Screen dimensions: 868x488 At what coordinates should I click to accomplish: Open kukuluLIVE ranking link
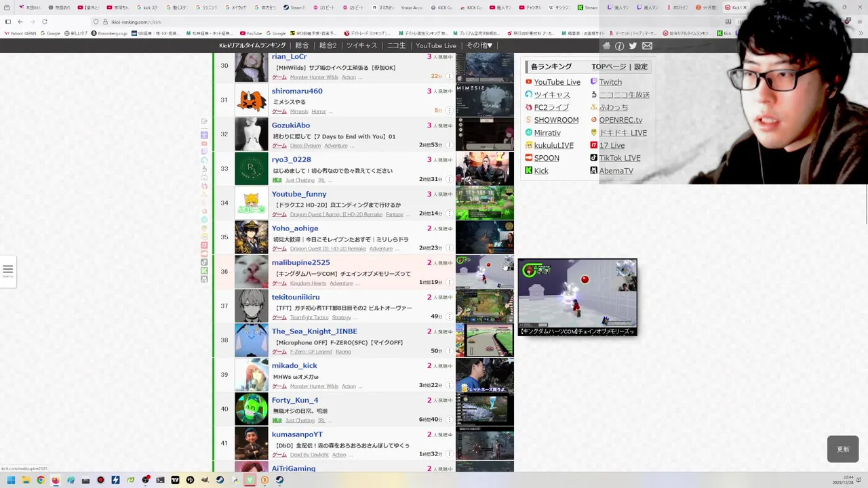click(x=553, y=145)
